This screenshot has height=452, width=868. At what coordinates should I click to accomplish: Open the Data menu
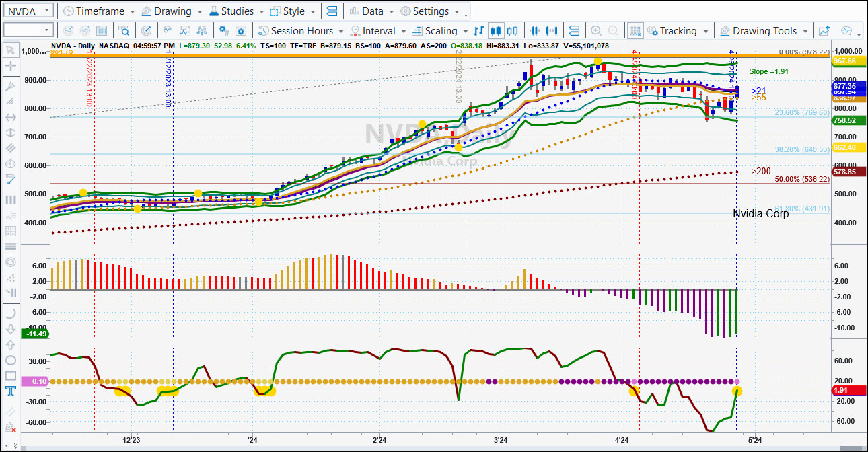point(371,11)
